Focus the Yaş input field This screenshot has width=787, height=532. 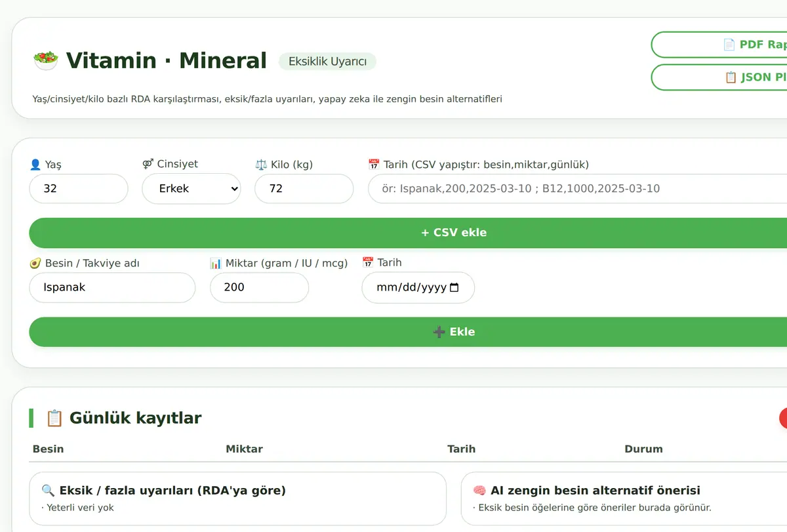tap(79, 188)
